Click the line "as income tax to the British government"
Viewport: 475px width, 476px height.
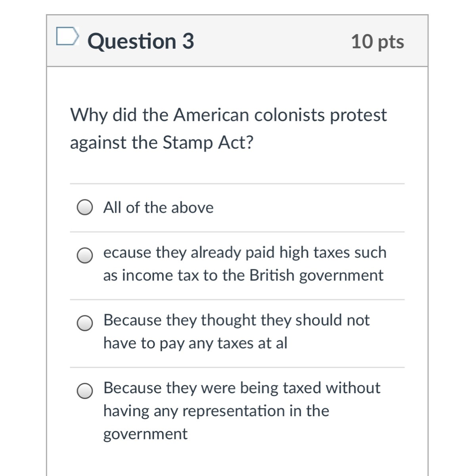tap(243, 275)
